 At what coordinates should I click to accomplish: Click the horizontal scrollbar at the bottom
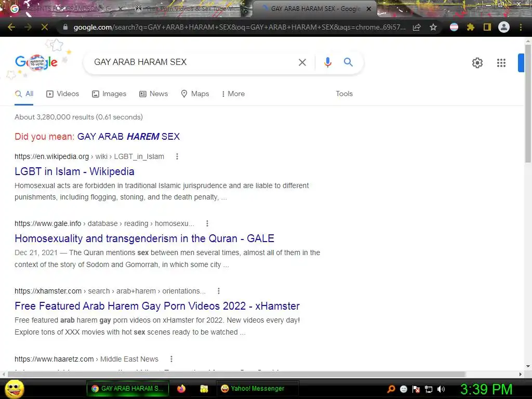coord(236,374)
